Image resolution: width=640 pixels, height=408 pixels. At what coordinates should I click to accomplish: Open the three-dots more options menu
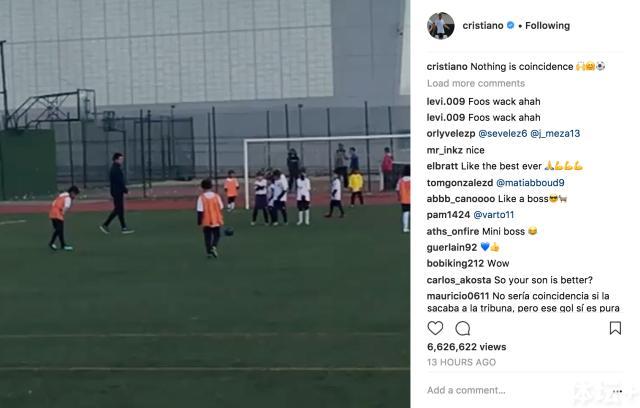618,391
